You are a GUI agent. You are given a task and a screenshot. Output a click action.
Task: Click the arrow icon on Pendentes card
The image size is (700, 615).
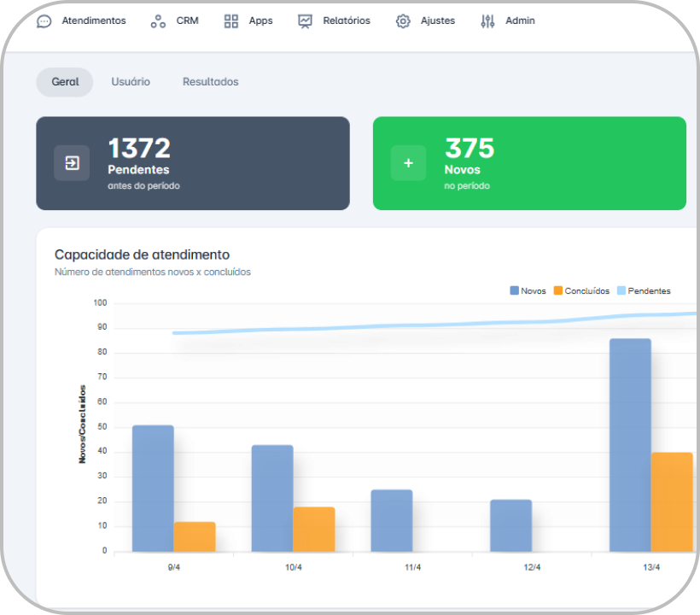(72, 163)
